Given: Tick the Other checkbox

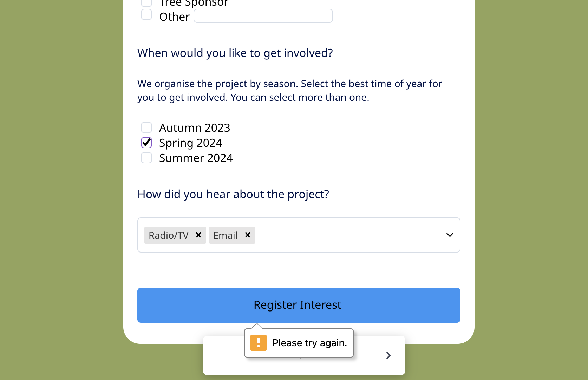Looking at the screenshot, I should 146,15.
